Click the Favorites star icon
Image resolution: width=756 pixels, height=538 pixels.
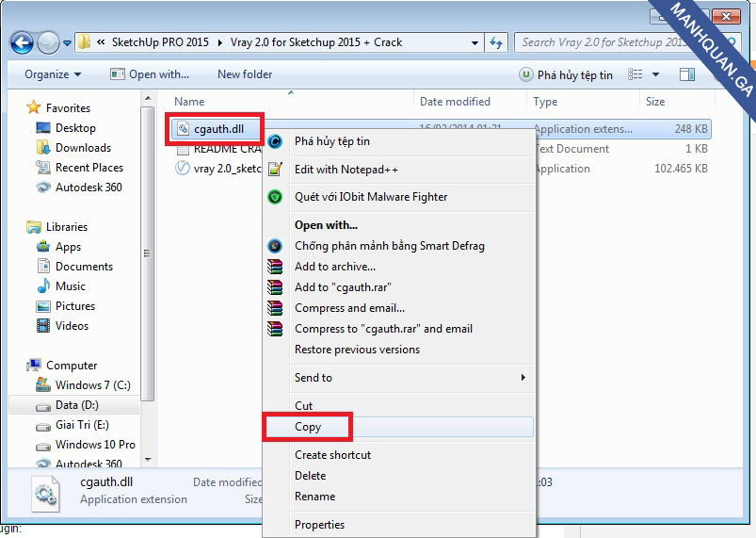coord(33,107)
